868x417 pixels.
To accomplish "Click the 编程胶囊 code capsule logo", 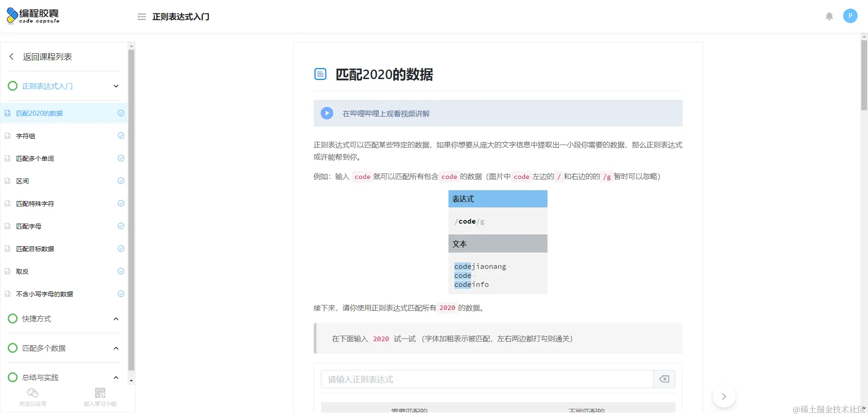I will (33, 16).
